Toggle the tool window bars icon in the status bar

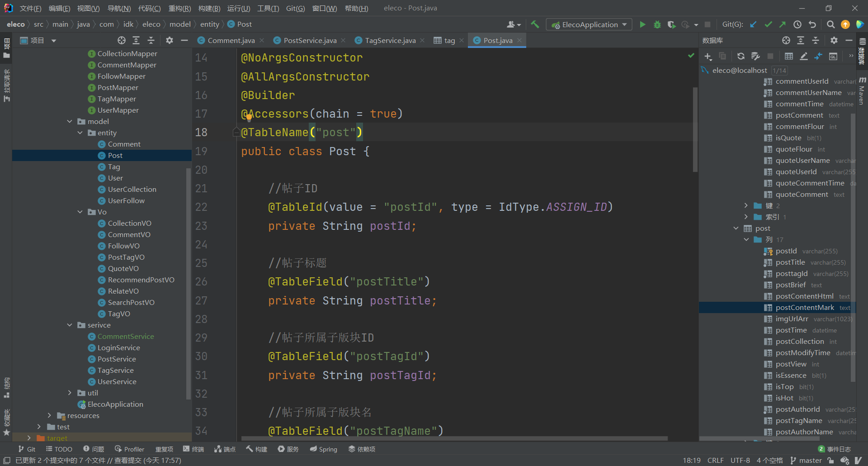[7, 460]
